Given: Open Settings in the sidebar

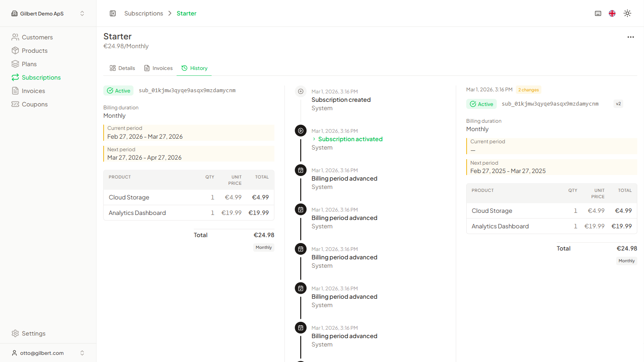Looking at the screenshot, I should (x=34, y=334).
